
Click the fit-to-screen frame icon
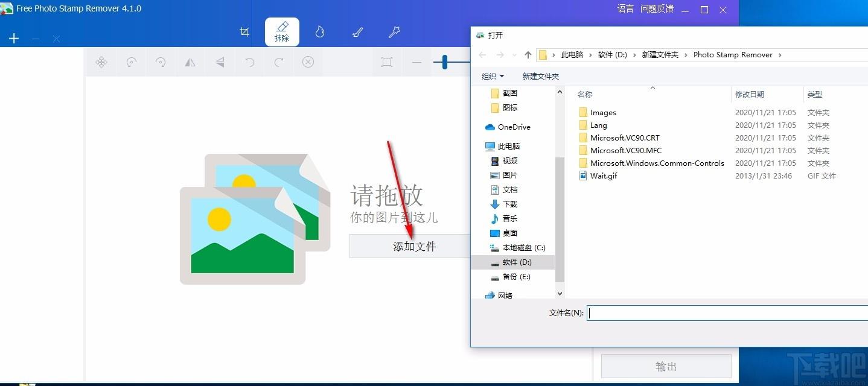[x=387, y=62]
